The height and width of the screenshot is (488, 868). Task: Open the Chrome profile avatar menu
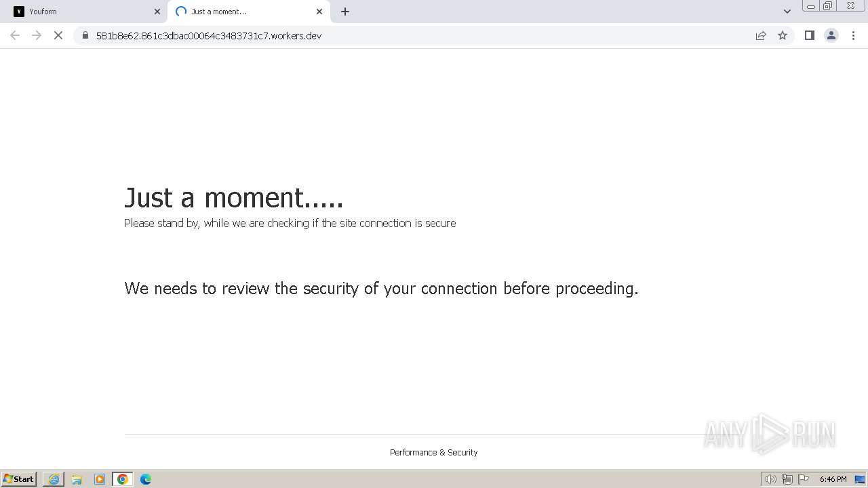click(x=831, y=35)
